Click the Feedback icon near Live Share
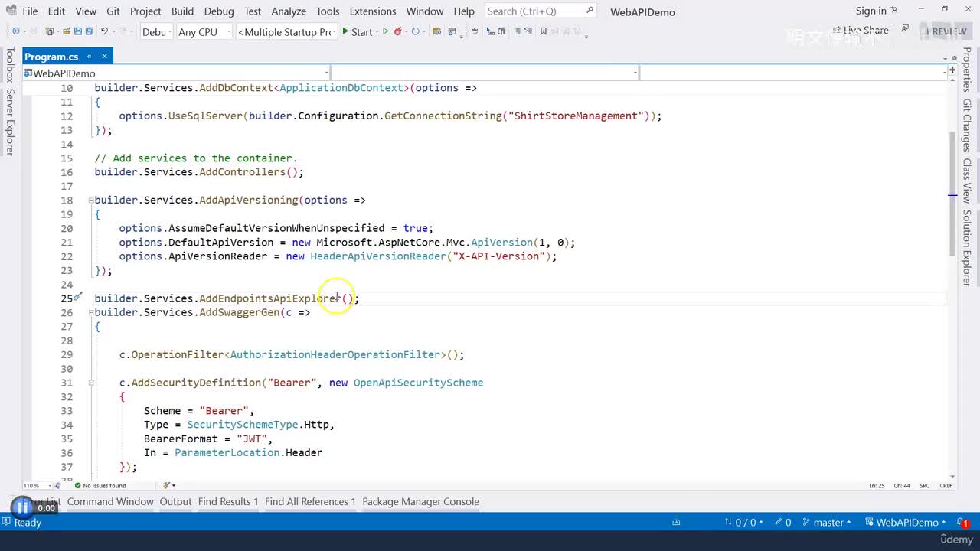This screenshot has width=980, height=551. [905, 29]
